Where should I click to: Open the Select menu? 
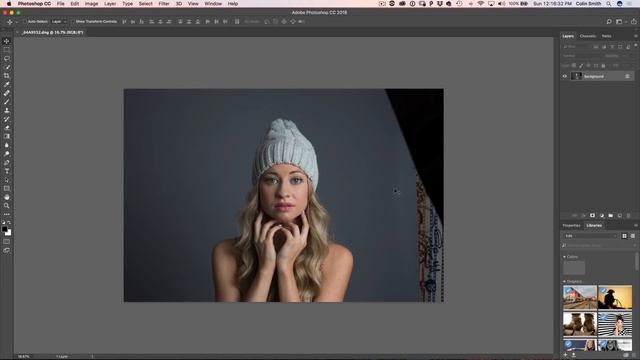(x=145, y=4)
